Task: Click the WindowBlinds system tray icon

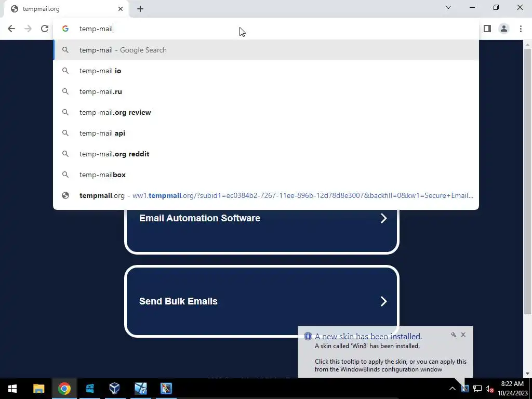Action: pos(465,389)
